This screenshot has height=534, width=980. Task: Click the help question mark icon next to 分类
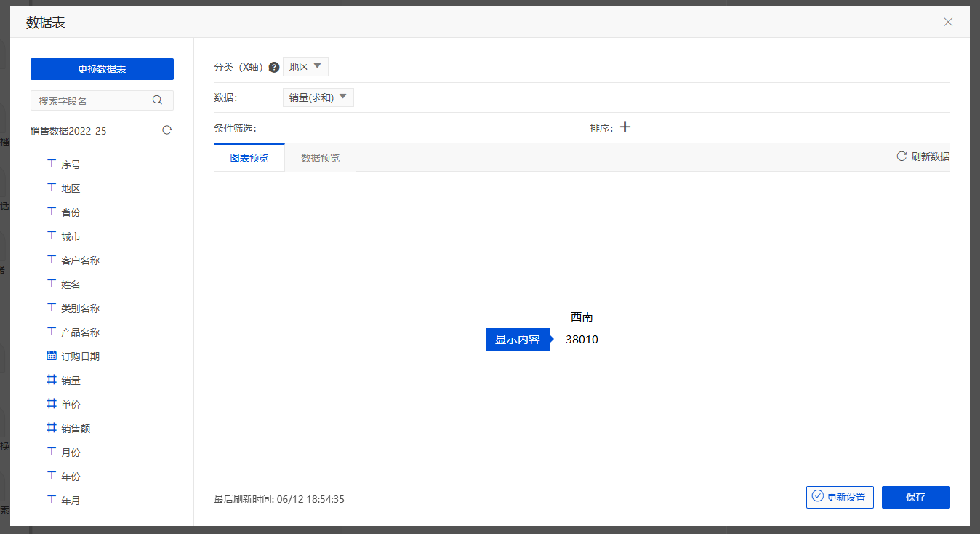click(x=274, y=67)
